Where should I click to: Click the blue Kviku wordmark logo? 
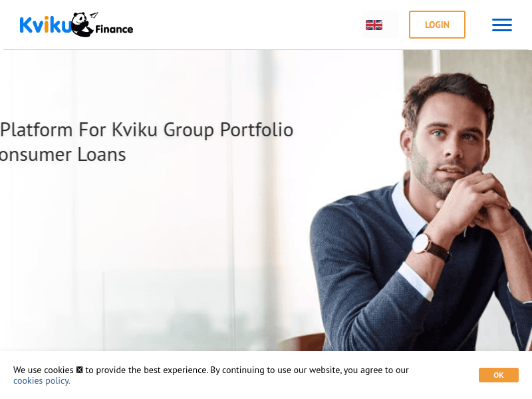(45, 25)
